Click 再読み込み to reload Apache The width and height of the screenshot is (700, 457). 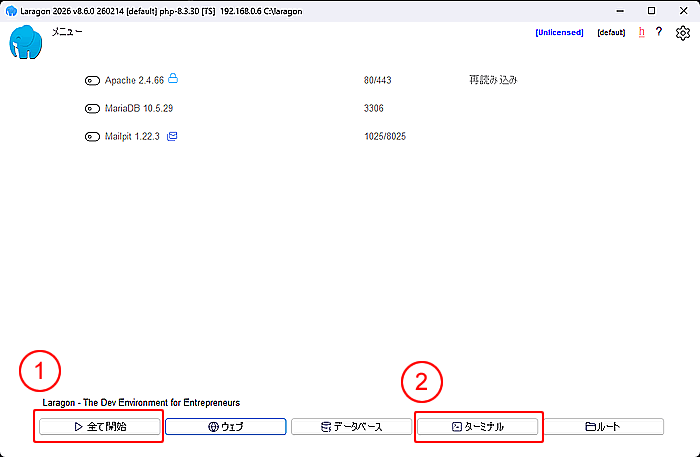pos(492,79)
